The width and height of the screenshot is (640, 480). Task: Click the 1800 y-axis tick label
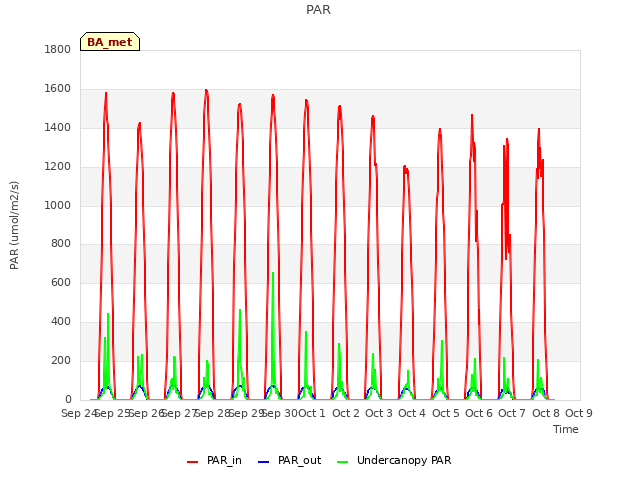(58, 49)
